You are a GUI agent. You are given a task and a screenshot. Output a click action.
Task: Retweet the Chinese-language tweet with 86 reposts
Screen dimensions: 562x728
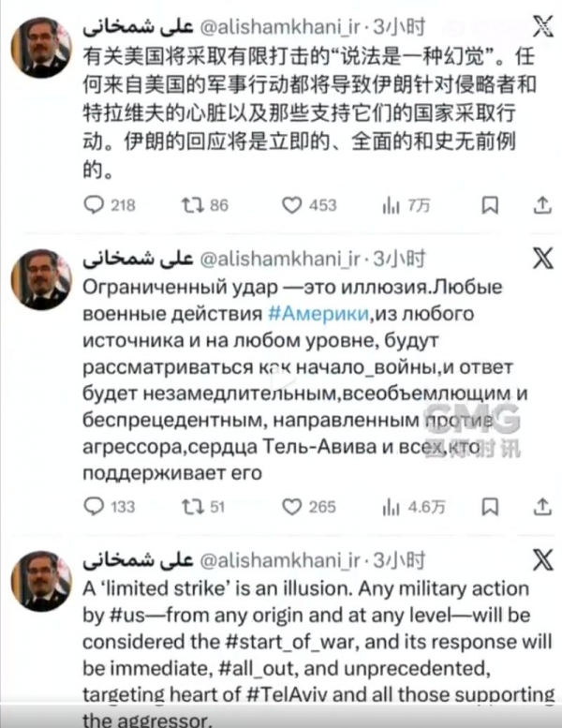click(191, 204)
